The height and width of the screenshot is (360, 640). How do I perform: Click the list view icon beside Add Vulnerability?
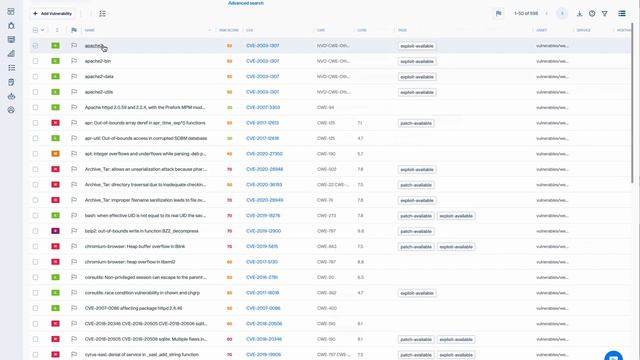[x=102, y=13]
